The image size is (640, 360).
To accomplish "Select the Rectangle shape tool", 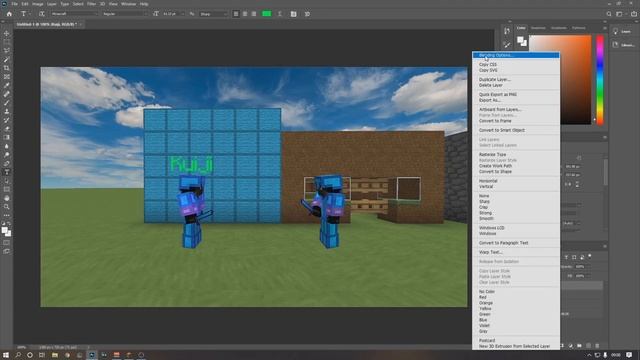I will [7, 189].
